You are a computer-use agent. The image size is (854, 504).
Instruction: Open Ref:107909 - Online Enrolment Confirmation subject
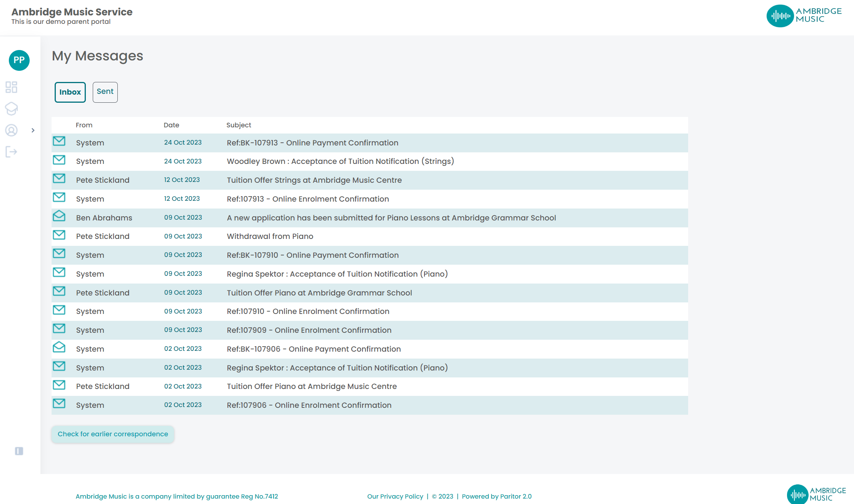(309, 330)
